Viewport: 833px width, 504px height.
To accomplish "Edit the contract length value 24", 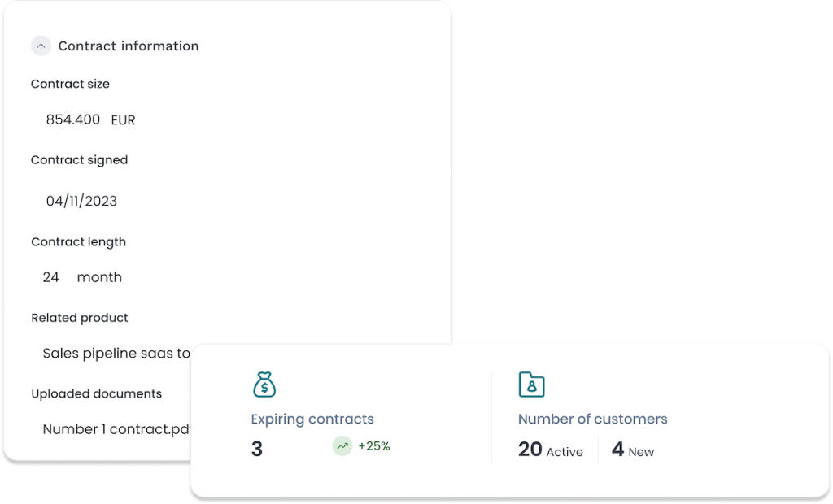I will [x=51, y=277].
